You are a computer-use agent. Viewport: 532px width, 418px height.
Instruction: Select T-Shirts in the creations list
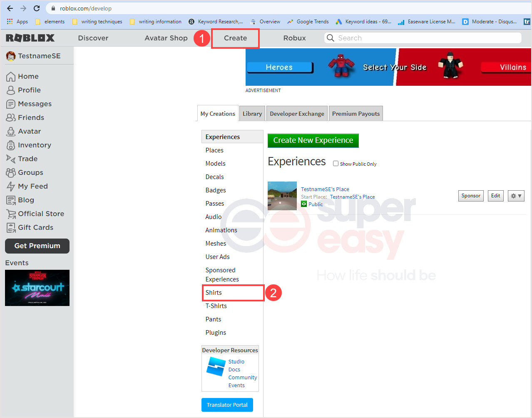click(216, 306)
